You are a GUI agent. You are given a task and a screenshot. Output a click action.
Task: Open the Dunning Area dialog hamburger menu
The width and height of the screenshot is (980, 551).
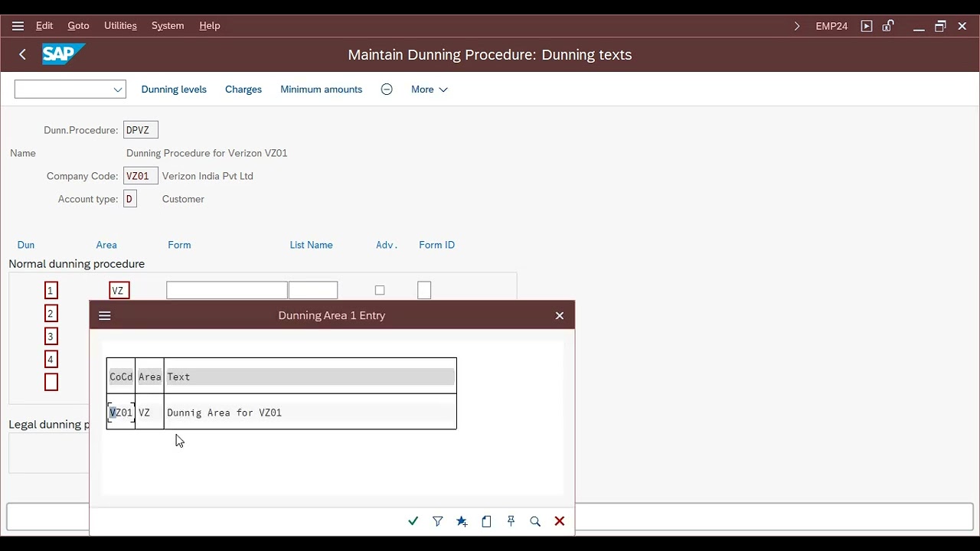click(105, 315)
